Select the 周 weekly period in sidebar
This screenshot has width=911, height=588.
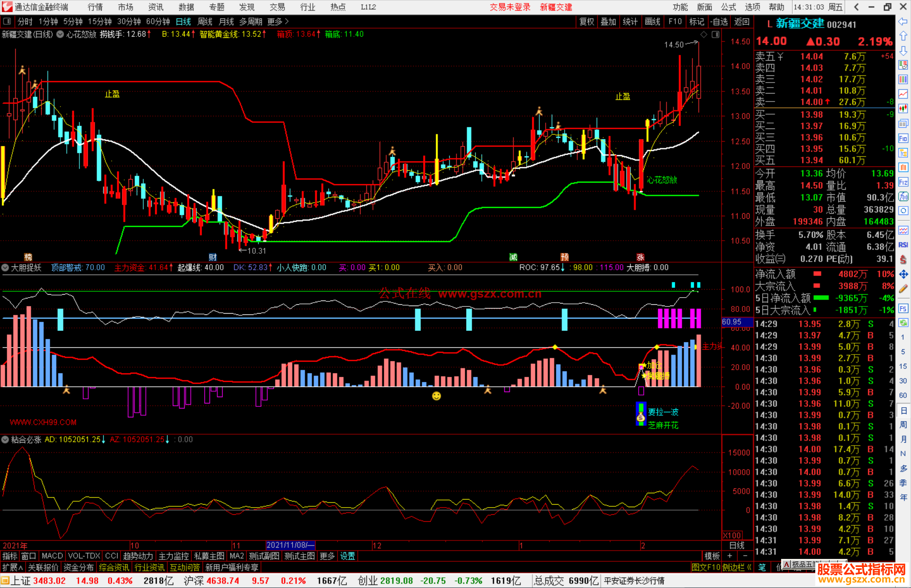click(903, 424)
